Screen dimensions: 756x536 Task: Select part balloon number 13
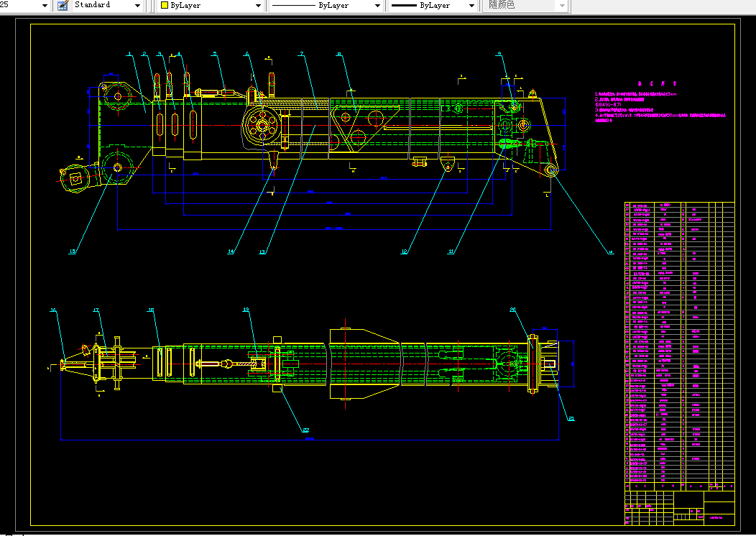263,251
